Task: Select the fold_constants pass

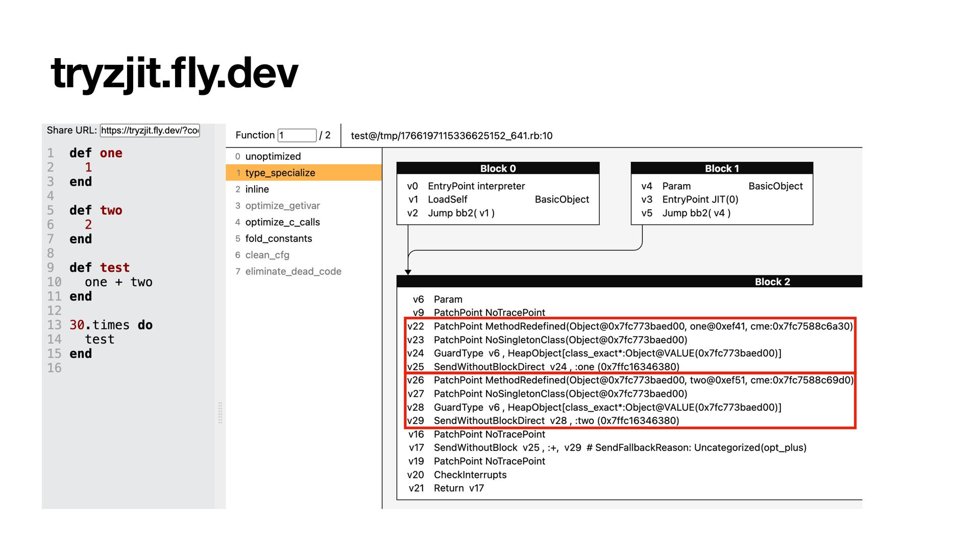Action: [x=278, y=238]
